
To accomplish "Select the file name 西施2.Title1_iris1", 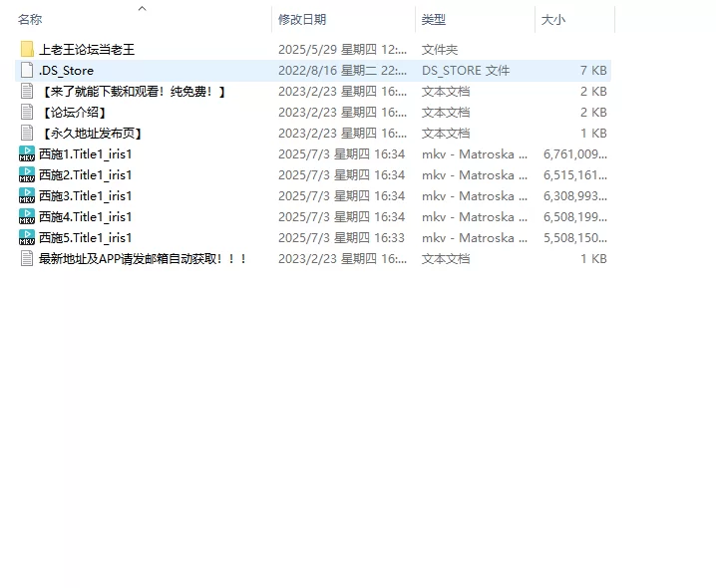I will 86,174.
